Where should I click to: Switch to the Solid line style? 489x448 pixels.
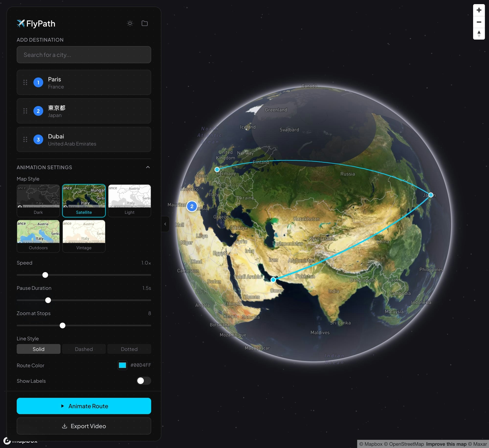(x=38, y=349)
